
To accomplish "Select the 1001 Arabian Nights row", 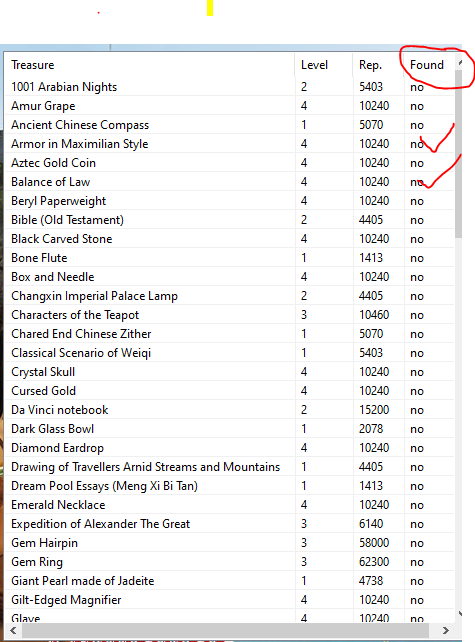I will pos(230,87).
